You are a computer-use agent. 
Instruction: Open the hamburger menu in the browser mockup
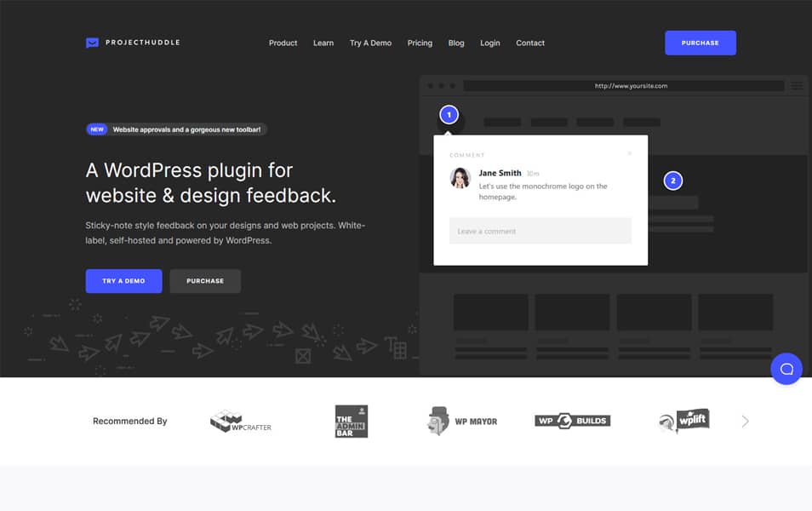tap(797, 85)
